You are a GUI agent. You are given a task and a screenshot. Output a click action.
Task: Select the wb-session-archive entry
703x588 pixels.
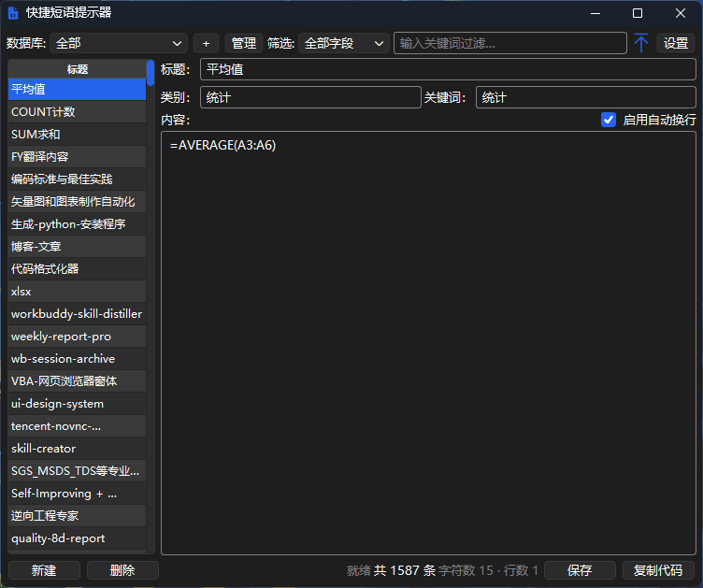pos(77,359)
